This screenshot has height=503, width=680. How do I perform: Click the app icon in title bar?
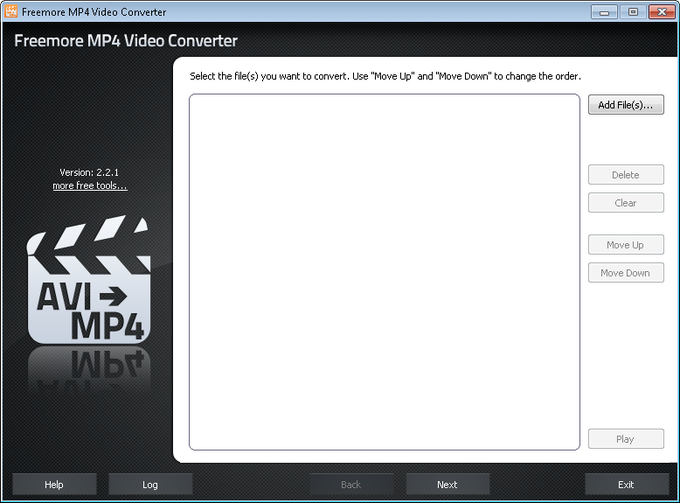tap(11, 11)
